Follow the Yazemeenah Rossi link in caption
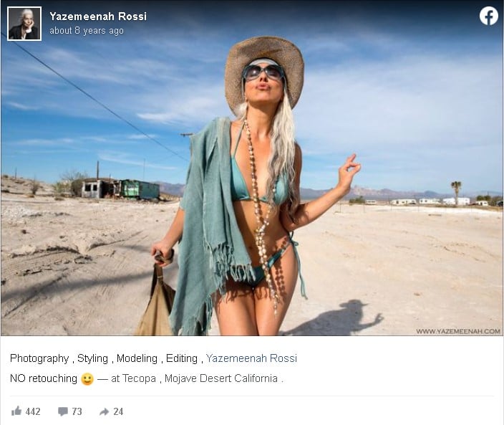 pyautogui.click(x=251, y=358)
